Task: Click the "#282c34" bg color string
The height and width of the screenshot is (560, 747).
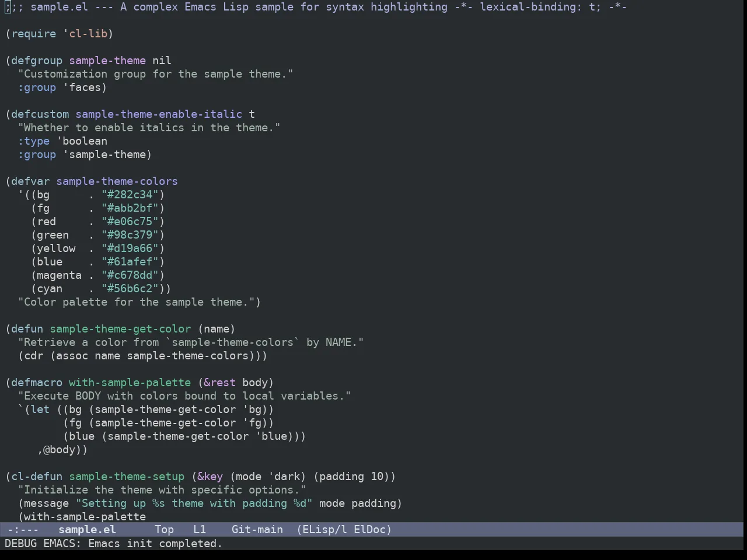Action: tap(130, 195)
